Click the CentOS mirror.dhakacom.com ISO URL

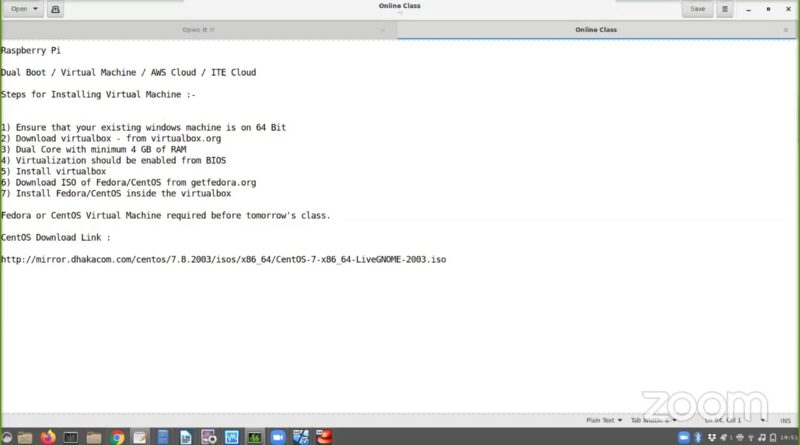(223, 259)
